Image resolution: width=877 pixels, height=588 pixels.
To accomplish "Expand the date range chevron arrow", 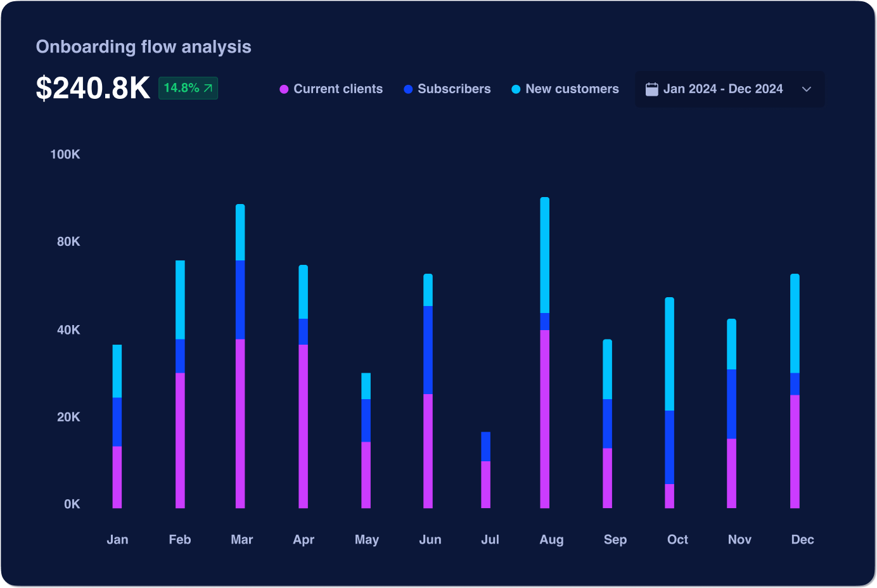I will click(x=806, y=89).
